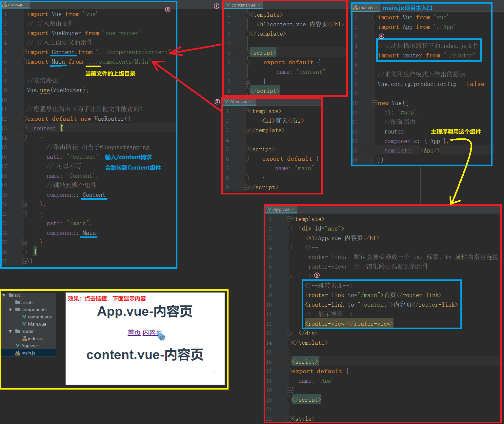Click the Vue icon beside content.vue in tree
This screenshot has width=504, height=424.
click(x=24, y=317)
